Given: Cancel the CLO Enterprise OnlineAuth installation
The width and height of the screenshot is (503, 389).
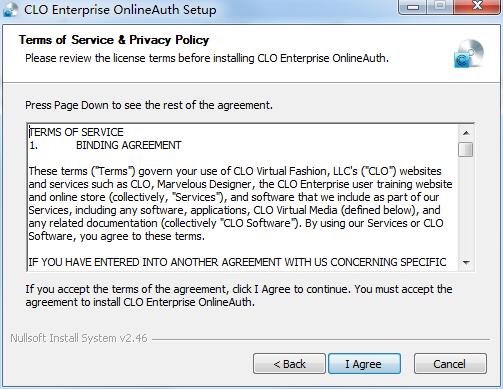Looking at the screenshot, I should point(450,364).
